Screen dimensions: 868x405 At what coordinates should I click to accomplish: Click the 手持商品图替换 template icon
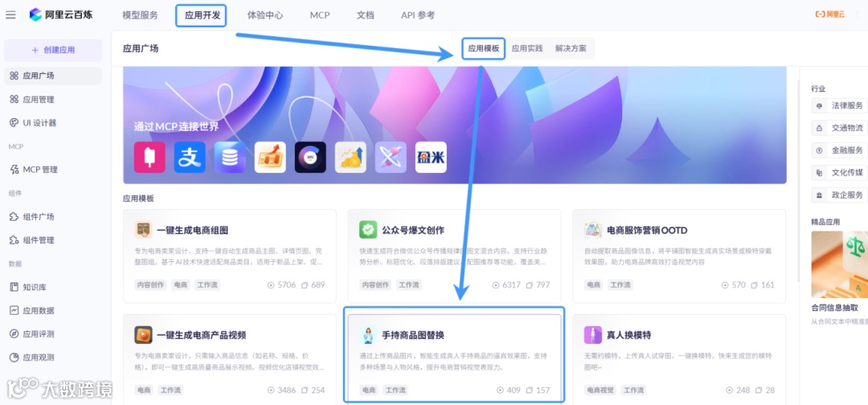[368, 335]
